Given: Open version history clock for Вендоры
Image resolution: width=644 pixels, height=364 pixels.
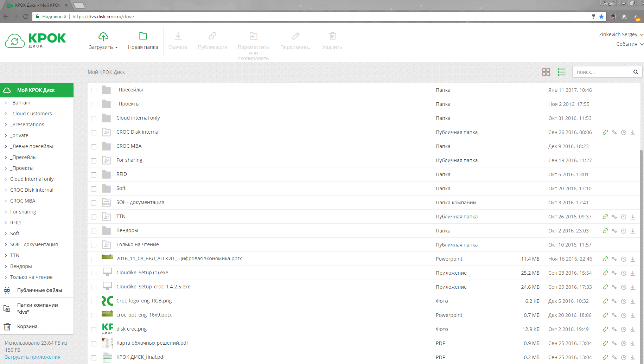Looking at the screenshot, I should click(624, 231).
